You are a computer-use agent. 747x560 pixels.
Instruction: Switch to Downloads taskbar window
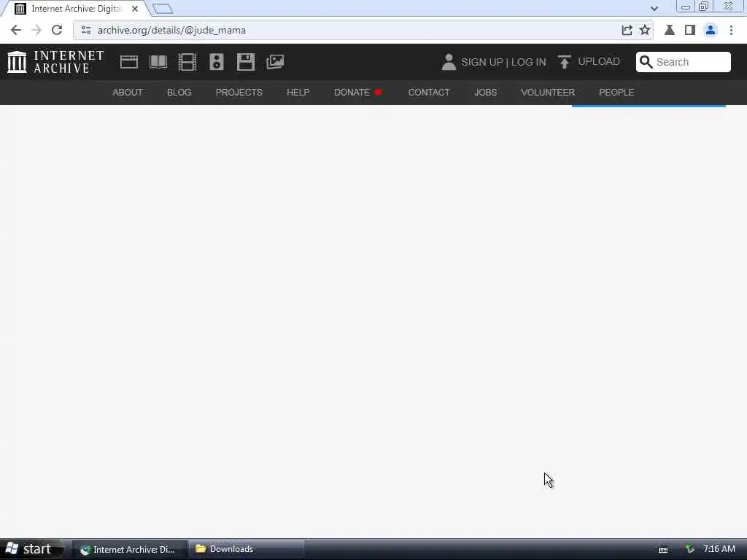[247, 549]
